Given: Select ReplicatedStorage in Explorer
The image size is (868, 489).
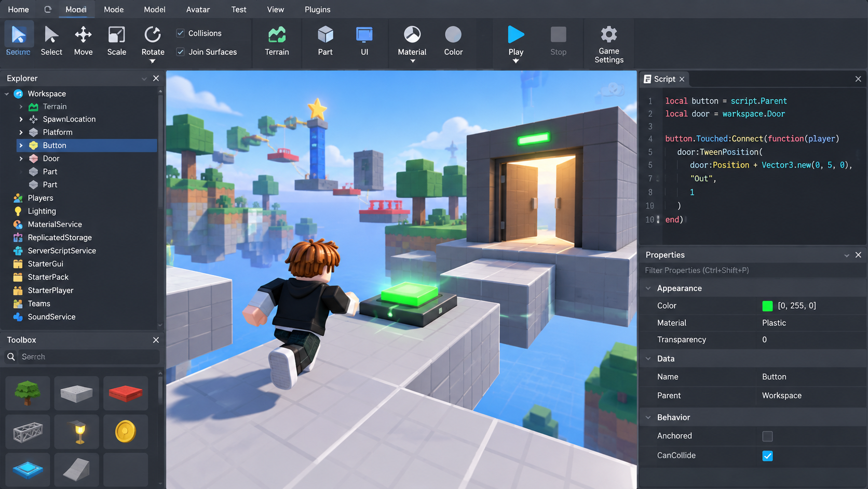Looking at the screenshot, I should point(60,237).
